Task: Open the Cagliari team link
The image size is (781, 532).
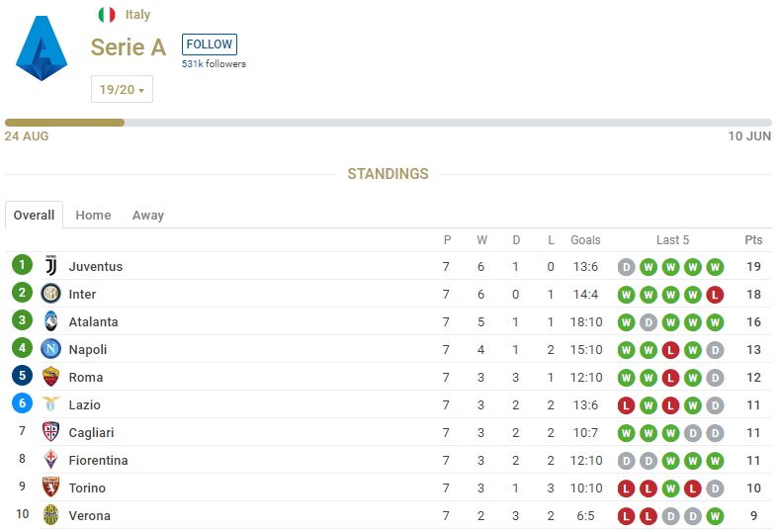Action: 90,432
